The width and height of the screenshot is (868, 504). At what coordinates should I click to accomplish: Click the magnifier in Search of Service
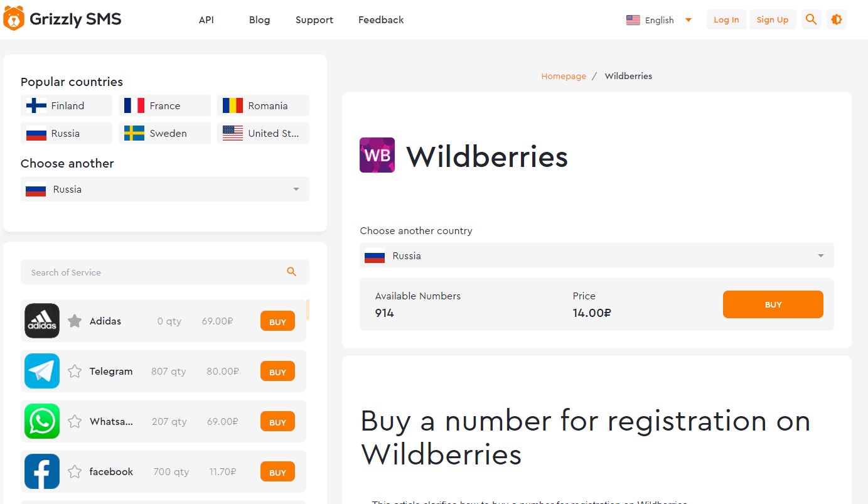click(x=291, y=272)
